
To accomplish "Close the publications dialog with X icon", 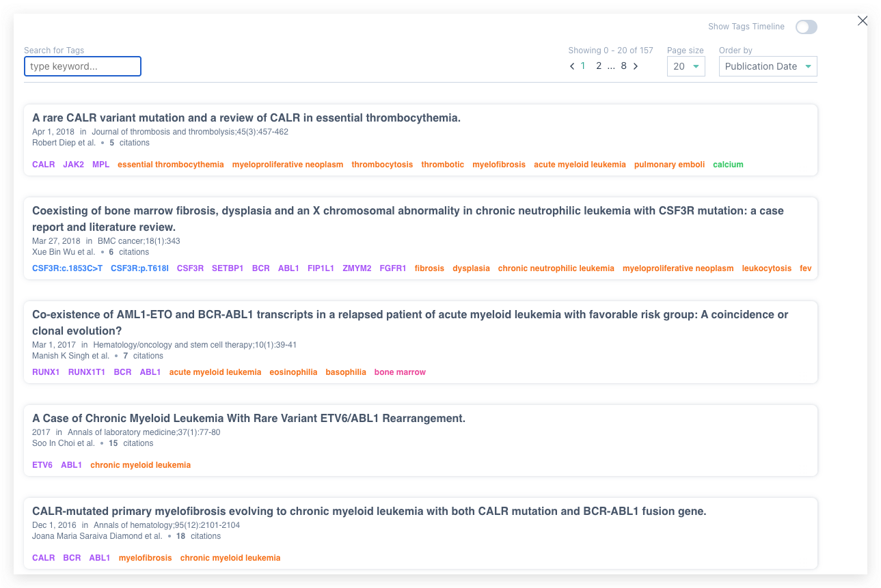I will pyautogui.click(x=862, y=21).
